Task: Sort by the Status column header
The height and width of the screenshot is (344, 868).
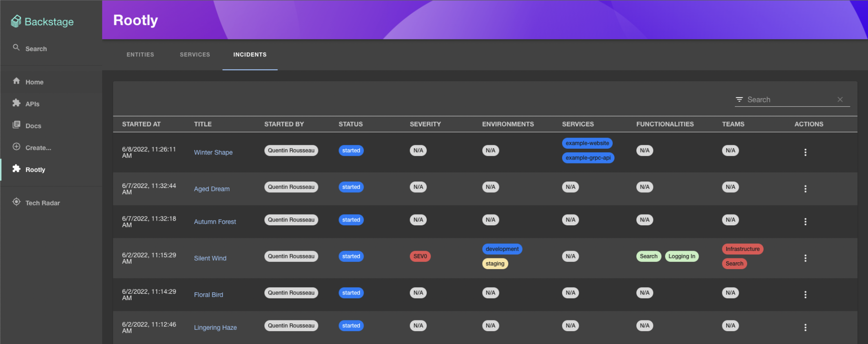Action: coord(351,124)
